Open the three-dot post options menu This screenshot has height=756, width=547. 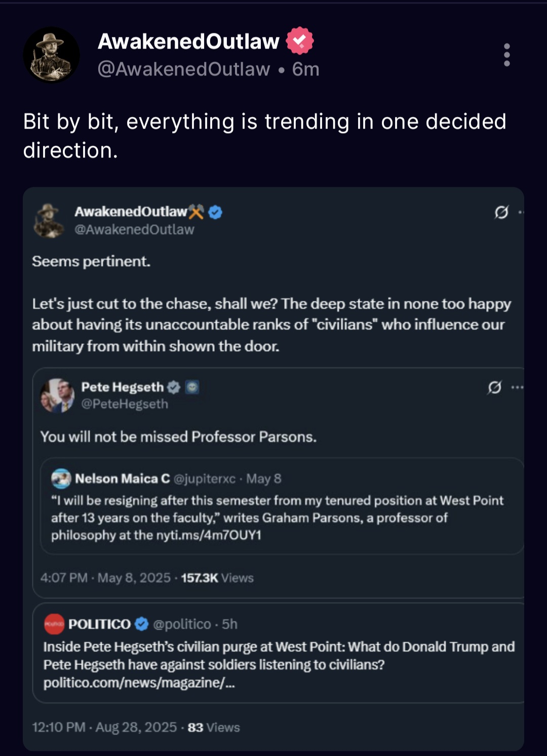coord(506,55)
